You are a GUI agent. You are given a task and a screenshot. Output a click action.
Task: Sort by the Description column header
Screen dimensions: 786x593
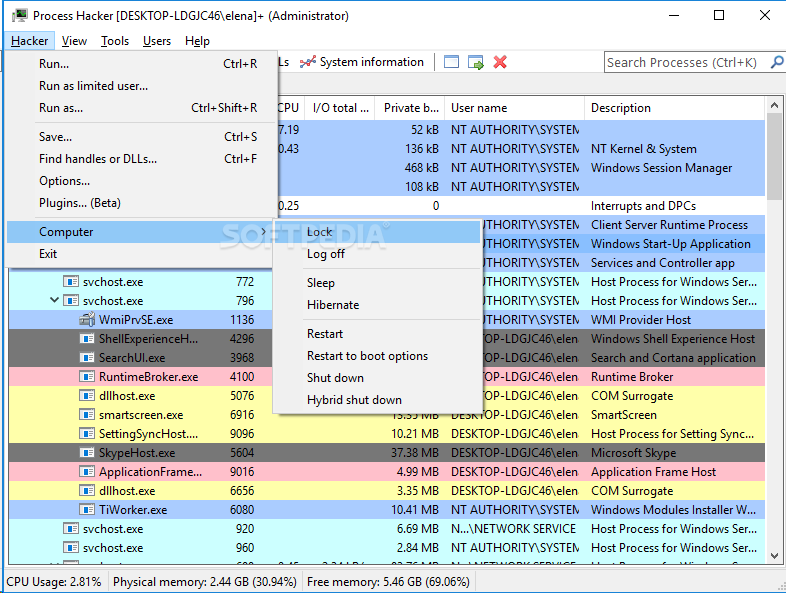click(x=675, y=108)
